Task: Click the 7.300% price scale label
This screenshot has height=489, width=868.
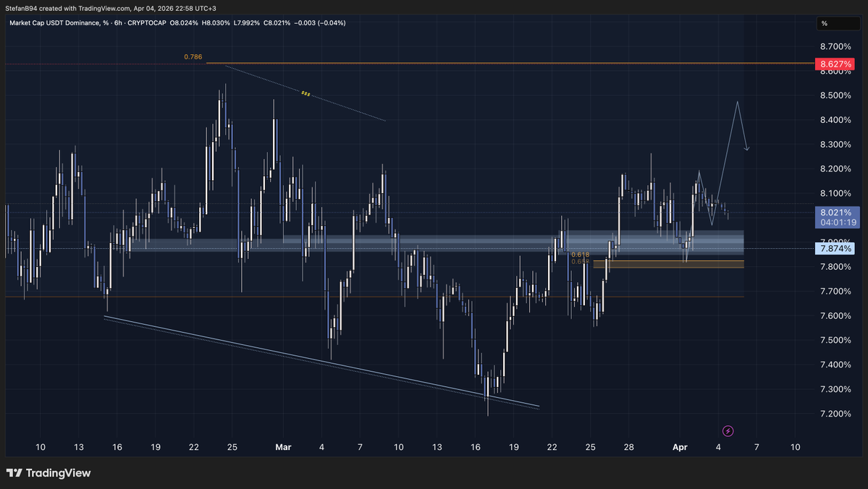Action: coord(835,389)
